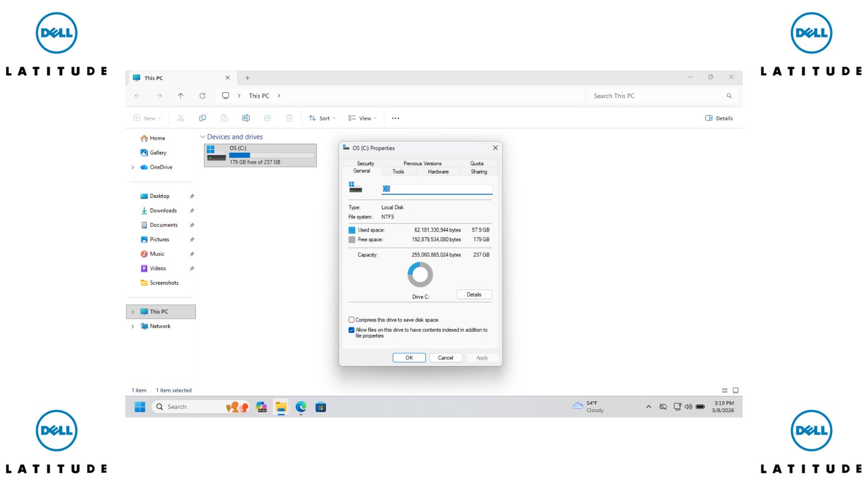This screenshot has width=868, height=488.
Task: Go back with the left arrow
Action: click(137, 96)
